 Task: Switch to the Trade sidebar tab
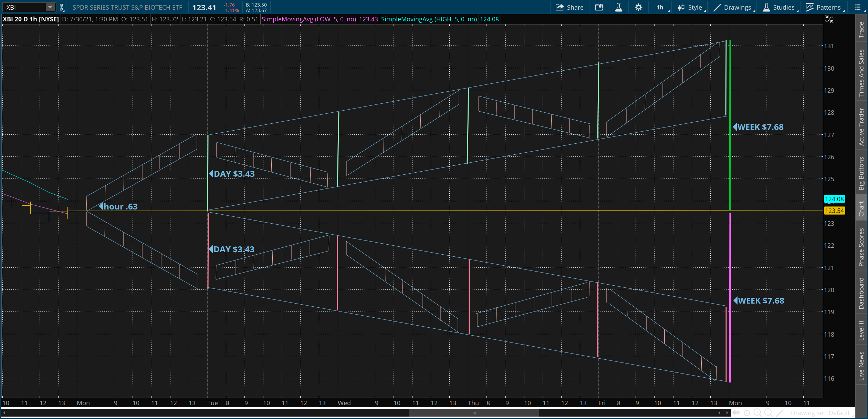click(861, 30)
